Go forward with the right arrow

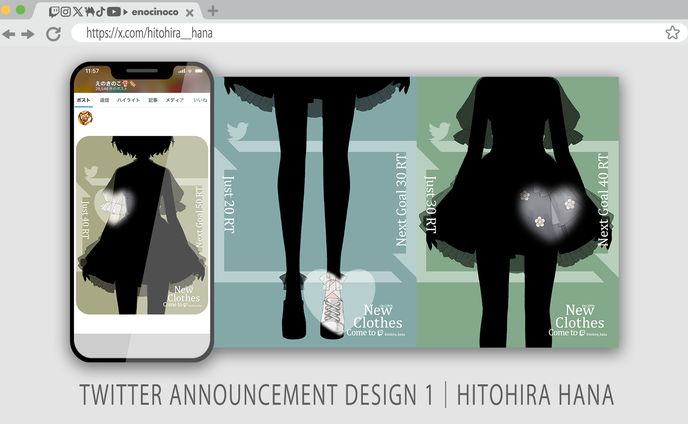(x=28, y=34)
